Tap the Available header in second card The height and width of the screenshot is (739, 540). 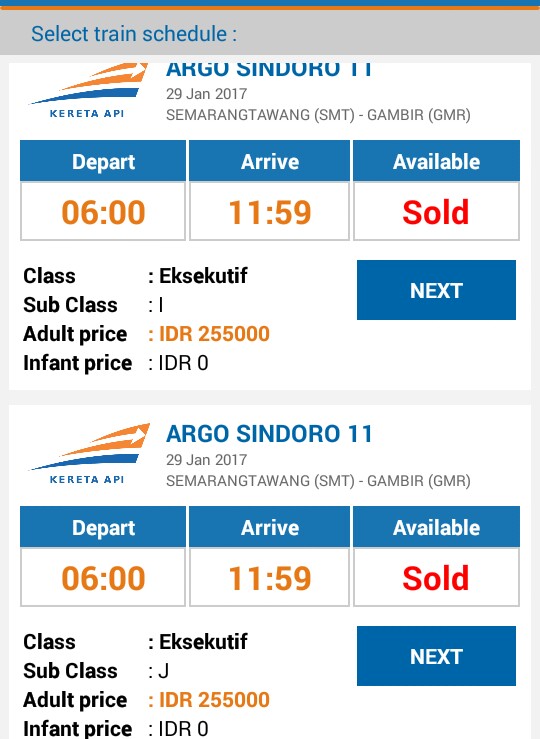click(x=436, y=527)
